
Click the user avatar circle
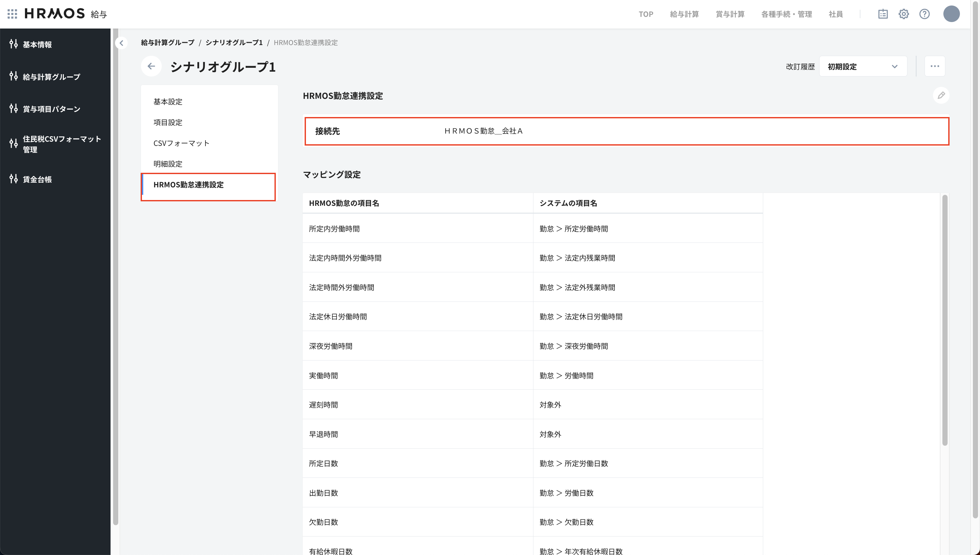tap(951, 14)
